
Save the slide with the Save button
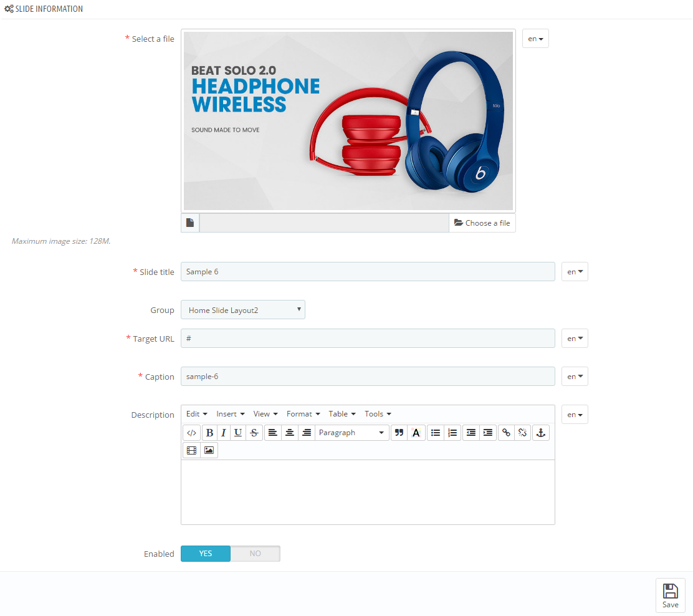[x=670, y=595]
